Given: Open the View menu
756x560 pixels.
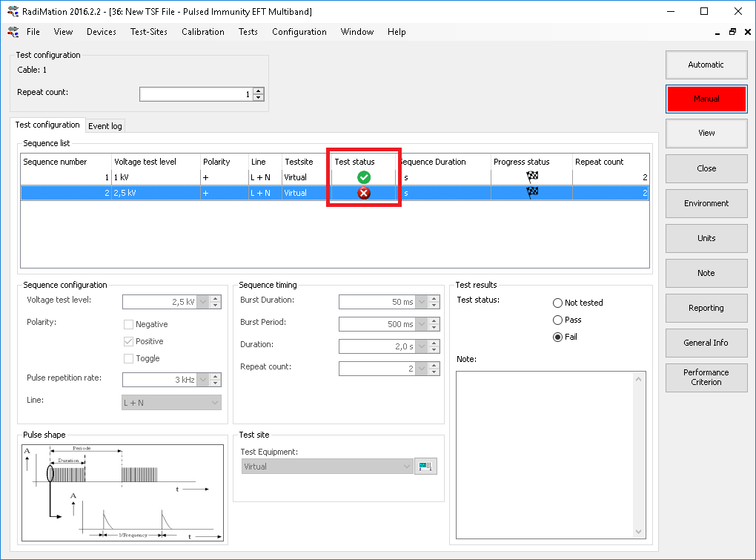Looking at the screenshot, I should pos(63,32).
